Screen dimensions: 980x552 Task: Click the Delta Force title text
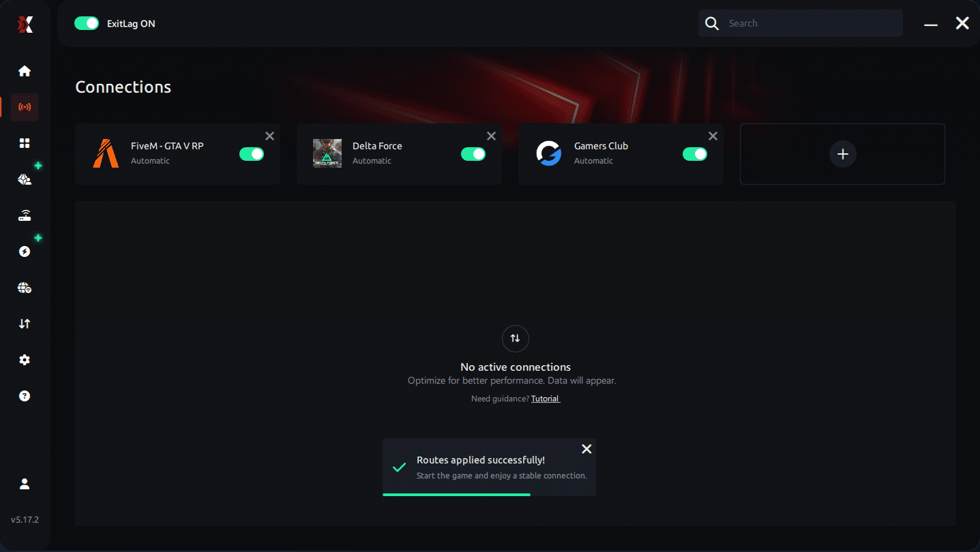coord(377,146)
